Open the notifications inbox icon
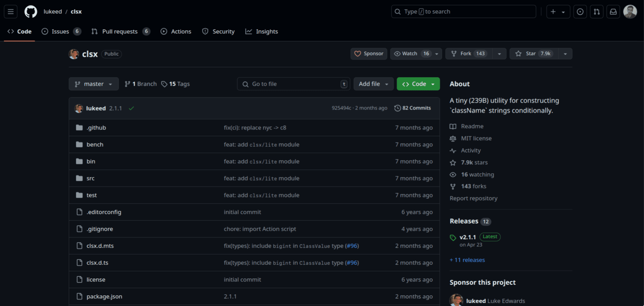Screen dimensions: 644x306 613,12
